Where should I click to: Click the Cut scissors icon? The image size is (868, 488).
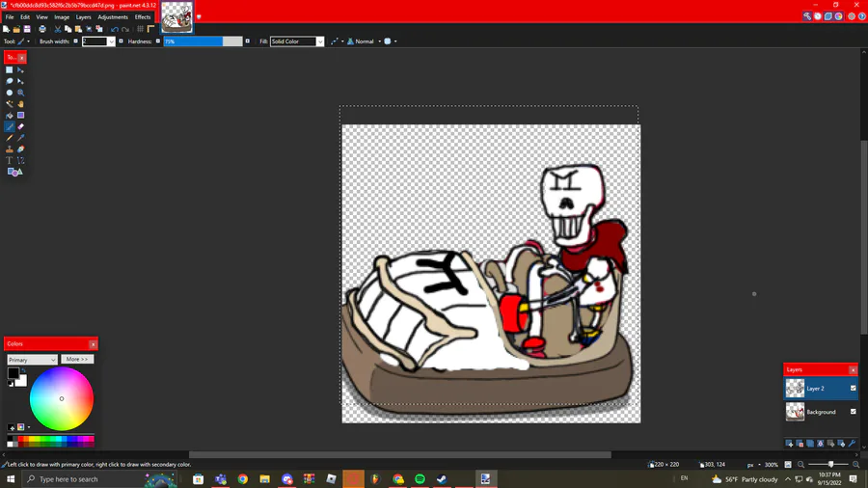[58, 29]
